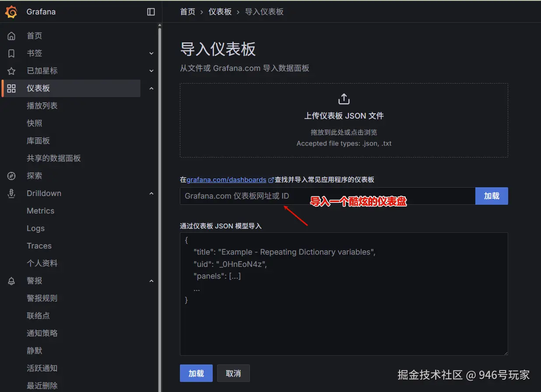
Task: Open the grafana.com/dashboards link
Action: 226,180
